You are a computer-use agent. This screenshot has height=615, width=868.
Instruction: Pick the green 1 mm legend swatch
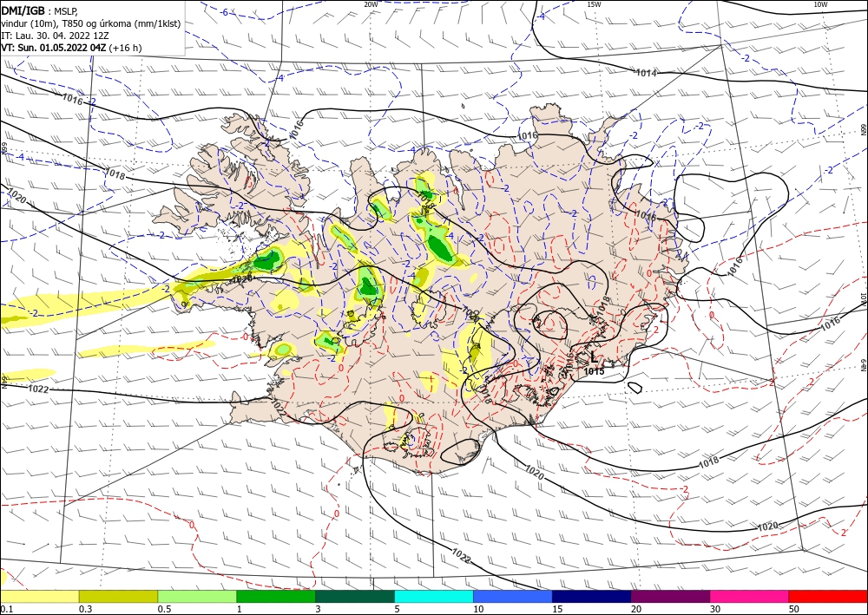pyautogui.click(x=276, y=596)
